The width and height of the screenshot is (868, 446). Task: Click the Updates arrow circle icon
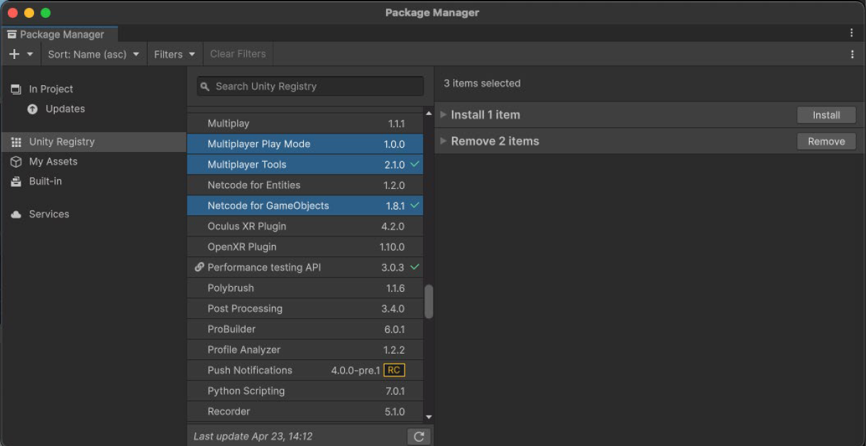[33, 109]
